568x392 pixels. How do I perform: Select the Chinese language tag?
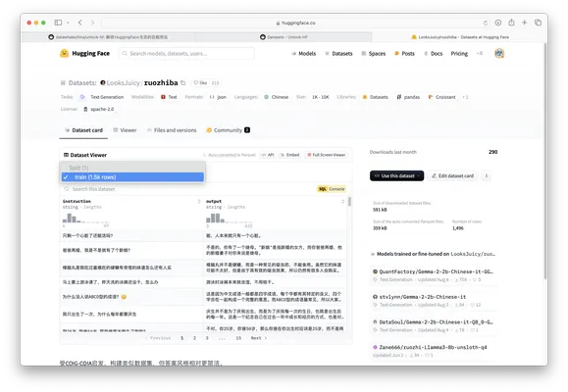point(276,97)
